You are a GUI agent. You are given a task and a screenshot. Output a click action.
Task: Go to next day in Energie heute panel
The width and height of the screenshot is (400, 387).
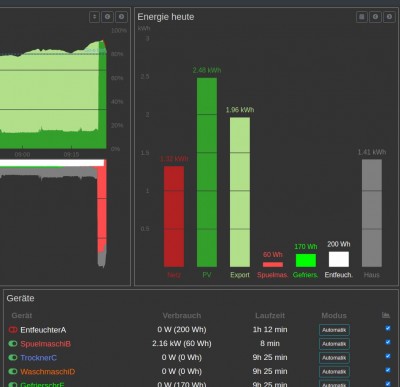pos(389,17)
